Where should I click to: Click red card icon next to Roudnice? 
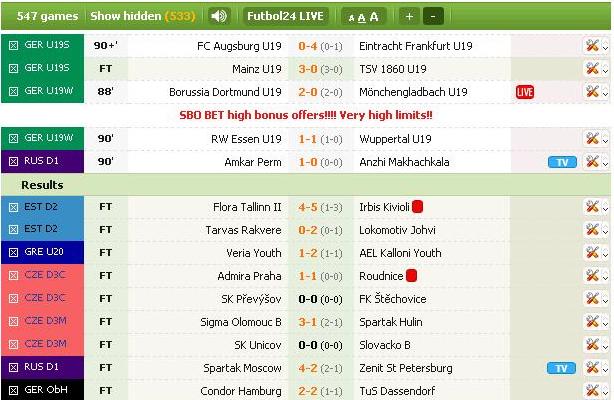(x=411, y=275)
